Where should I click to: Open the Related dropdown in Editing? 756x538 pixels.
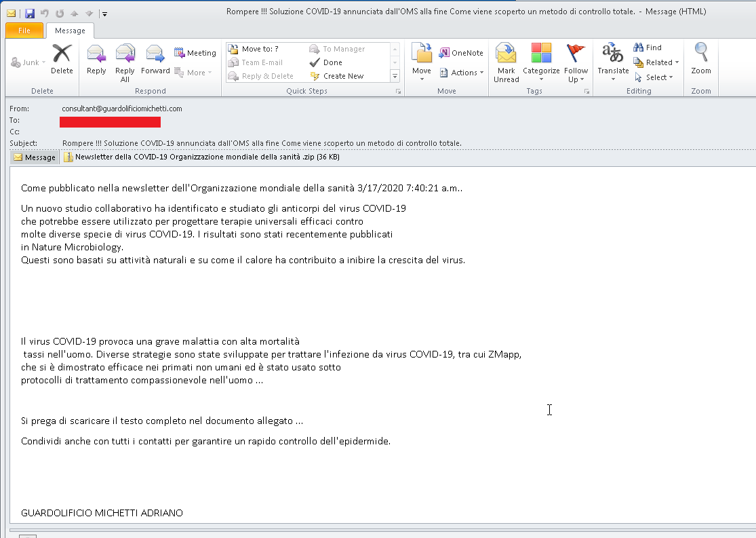click(x=656, y=62)
